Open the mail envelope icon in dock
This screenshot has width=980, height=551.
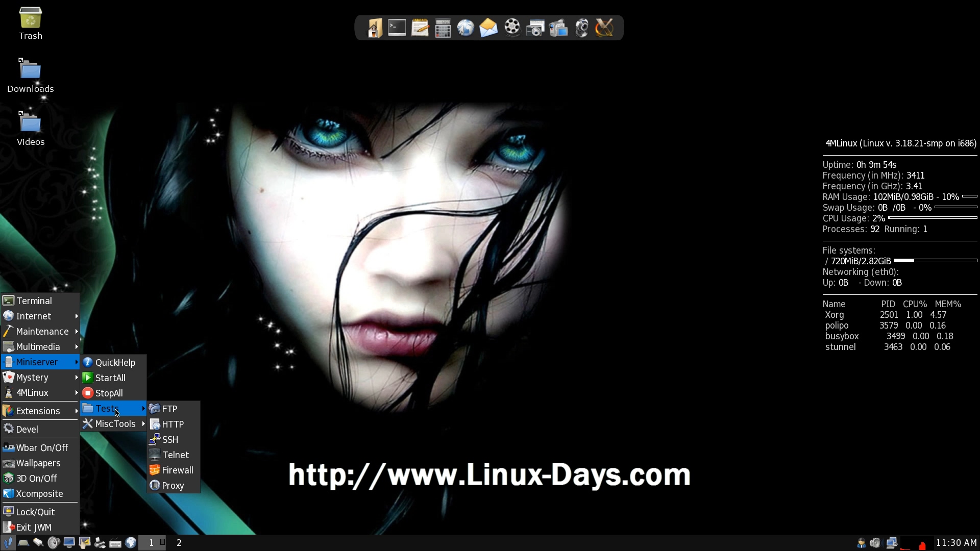[488, 28]
